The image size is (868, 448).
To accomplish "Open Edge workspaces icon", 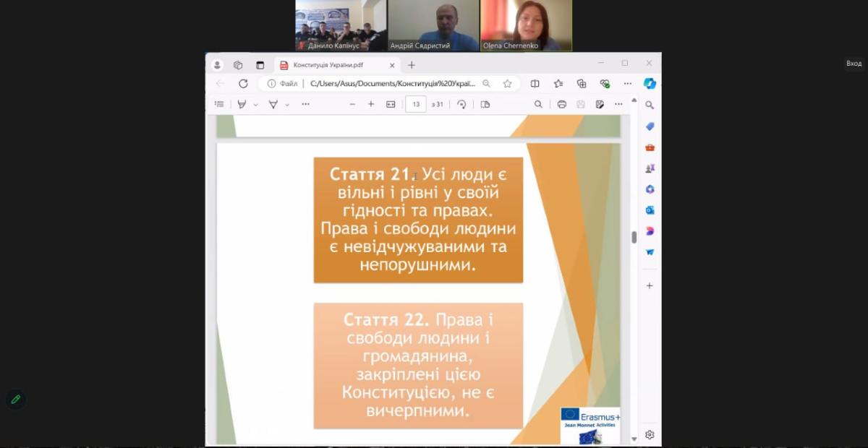I will 238,65.
